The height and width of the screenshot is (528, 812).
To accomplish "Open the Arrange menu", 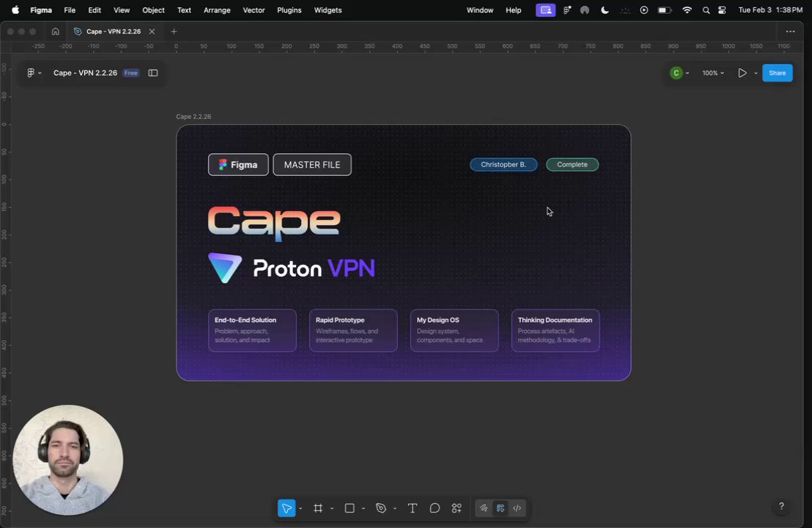I will [217, 10].
